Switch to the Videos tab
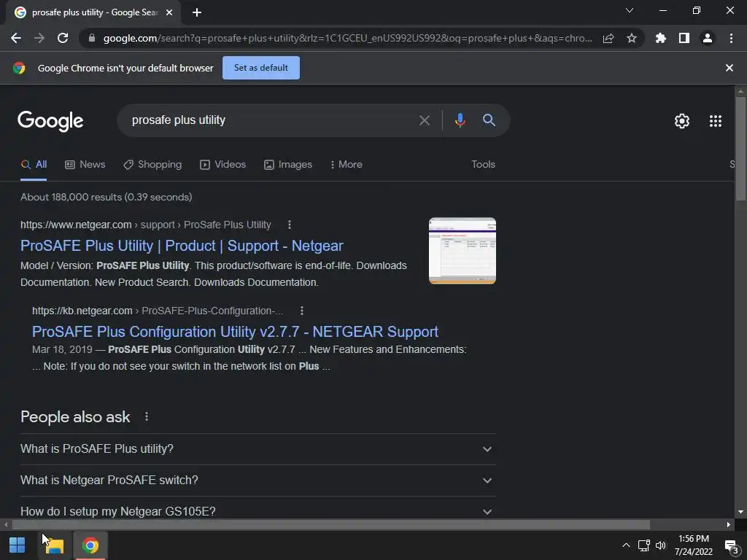Viewport: 747px width, 560px height. point(223,165)
